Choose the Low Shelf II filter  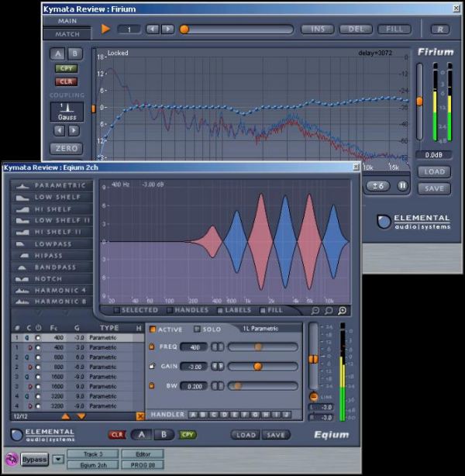(52, 220)
